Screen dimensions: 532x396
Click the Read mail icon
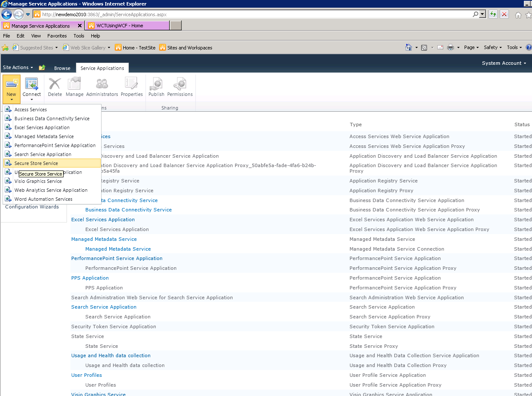pyautogui.click(x=440, y=47)
